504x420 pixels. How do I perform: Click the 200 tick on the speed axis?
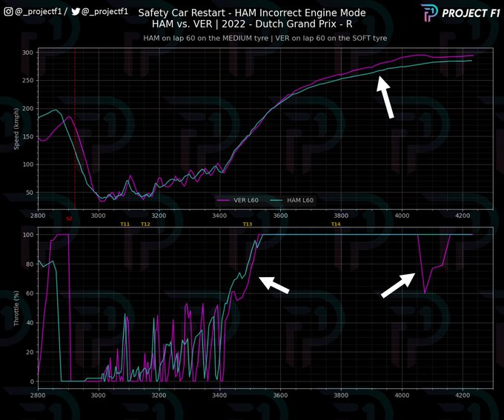(x=28, y=108)
